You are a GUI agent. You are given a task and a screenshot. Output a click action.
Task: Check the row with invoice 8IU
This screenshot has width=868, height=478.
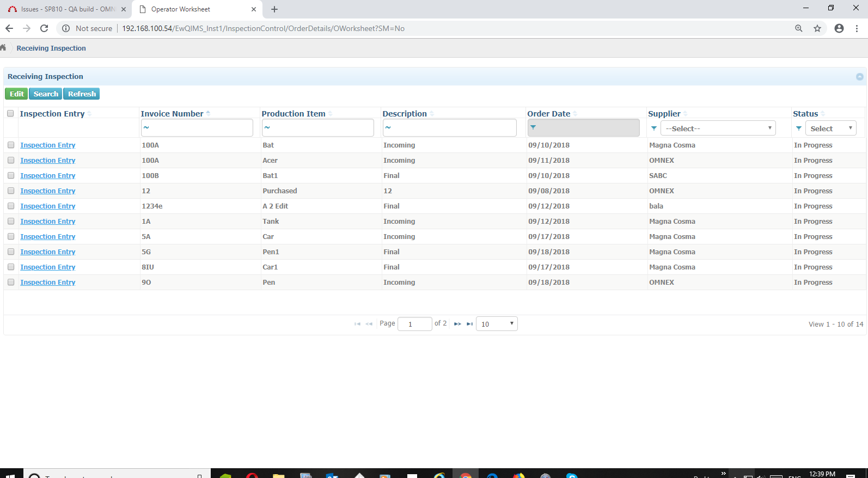(x=11, y=267)
